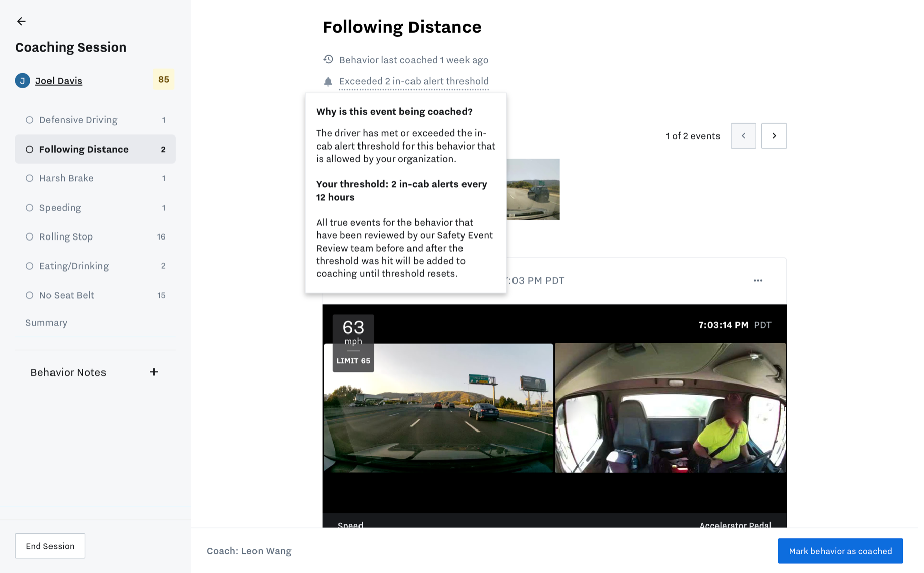Screen dimensions: 924x573
Task: Open the Rolling Stop behavior
Action: (95, 236)
